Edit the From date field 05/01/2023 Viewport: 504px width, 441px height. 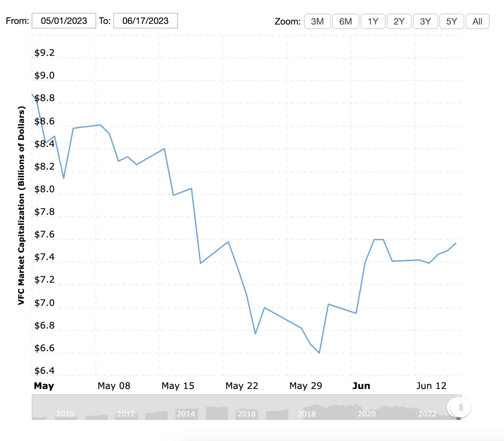[x=64, y=21]
